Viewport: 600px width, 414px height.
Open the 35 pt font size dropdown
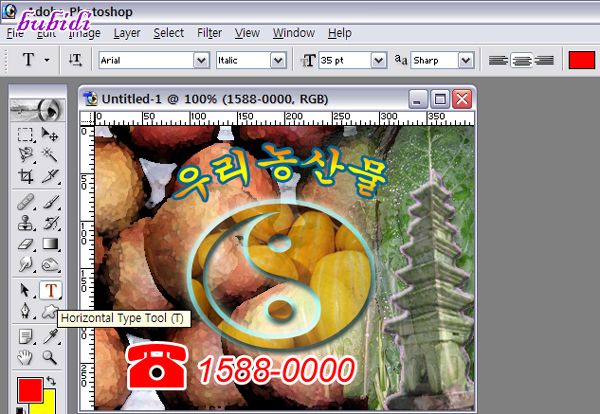point(378,60)
